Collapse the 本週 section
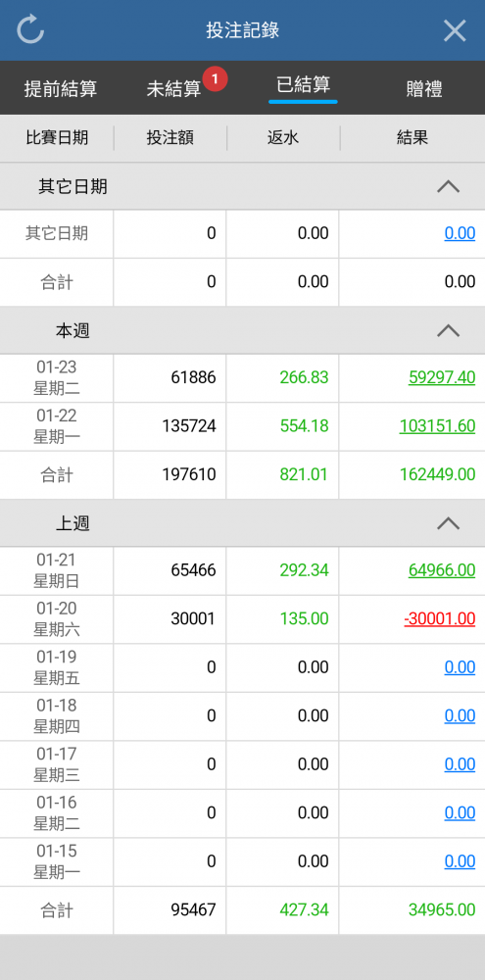The height and width of the screenshot is (980, 485). tap(448, 330)
